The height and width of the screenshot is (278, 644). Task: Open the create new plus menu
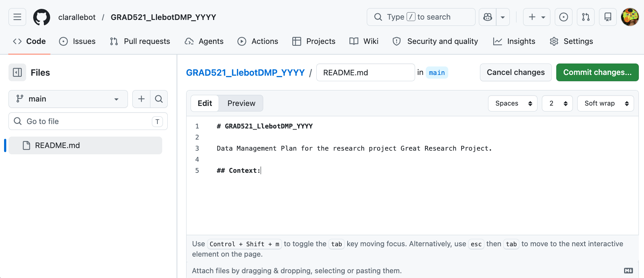point(537,17)
